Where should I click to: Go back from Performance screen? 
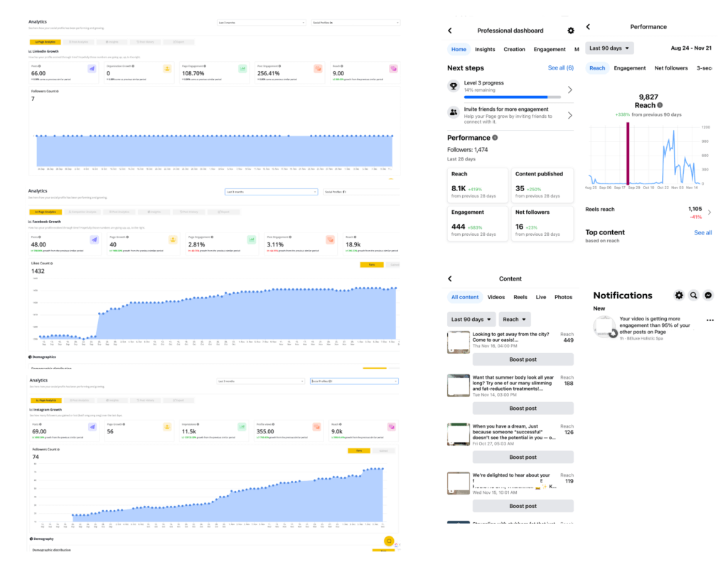[x=588, y=27]
